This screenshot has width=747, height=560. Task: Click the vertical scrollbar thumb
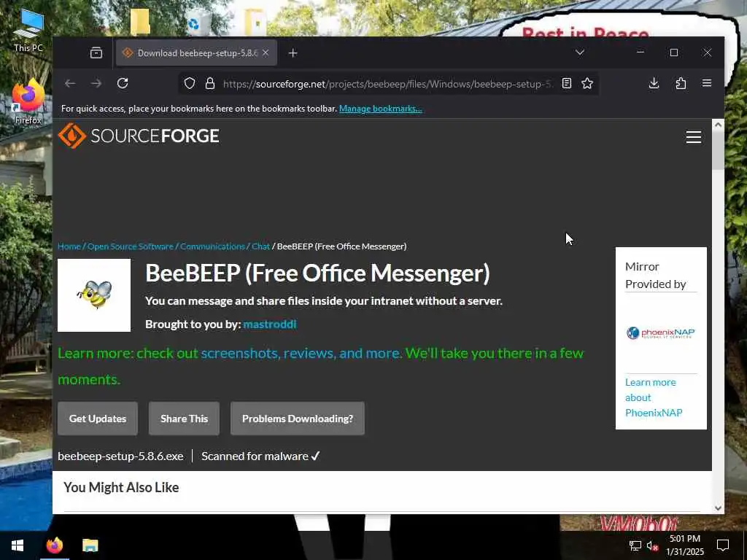click(718, 150)
